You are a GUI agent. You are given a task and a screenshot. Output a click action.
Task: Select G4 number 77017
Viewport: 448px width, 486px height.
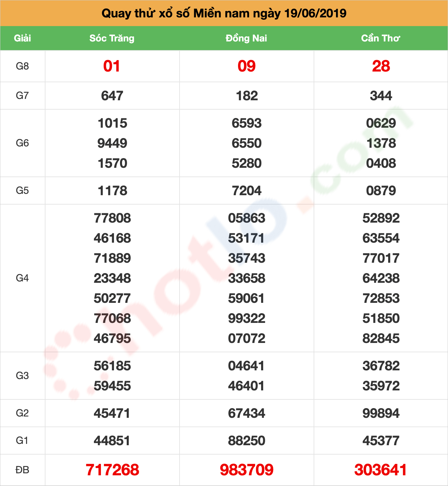click(381, 258)
